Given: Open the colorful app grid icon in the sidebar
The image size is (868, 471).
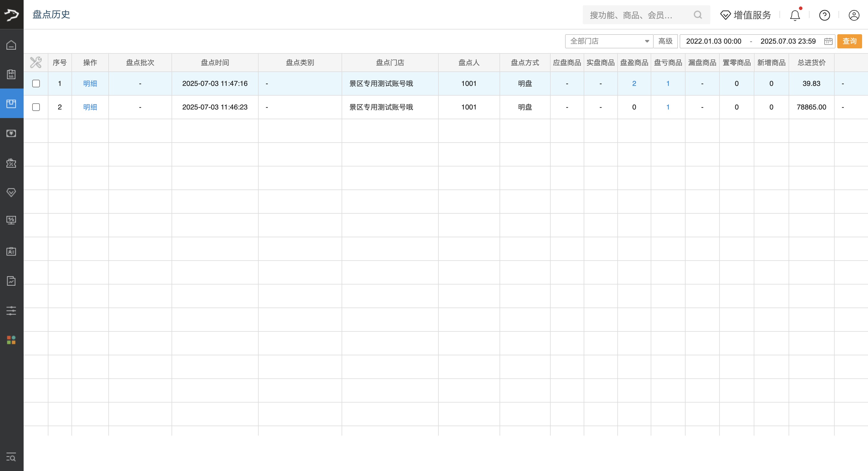Looking at the screenshot, I should (x=12, y=340).
